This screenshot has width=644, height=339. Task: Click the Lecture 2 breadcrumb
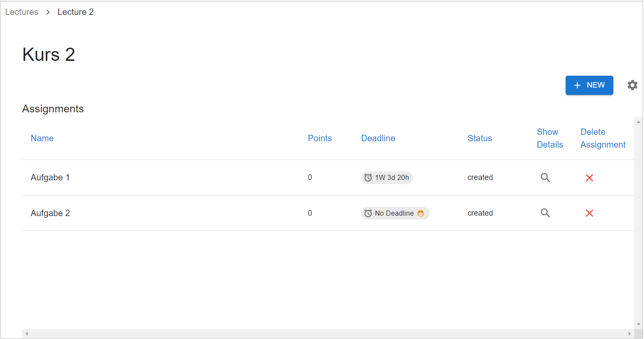pos(75,12)
